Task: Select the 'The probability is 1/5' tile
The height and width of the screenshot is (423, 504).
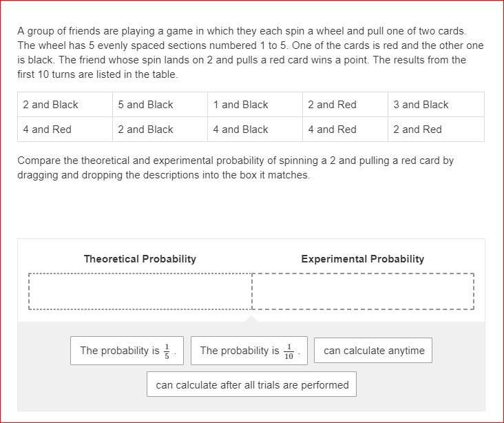Action: [x=127, y=351]
